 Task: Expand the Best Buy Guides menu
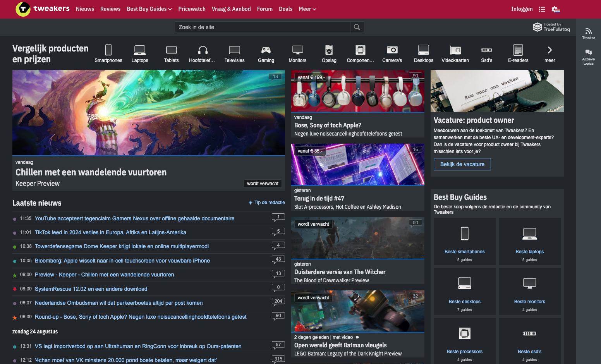pos(149,9)
